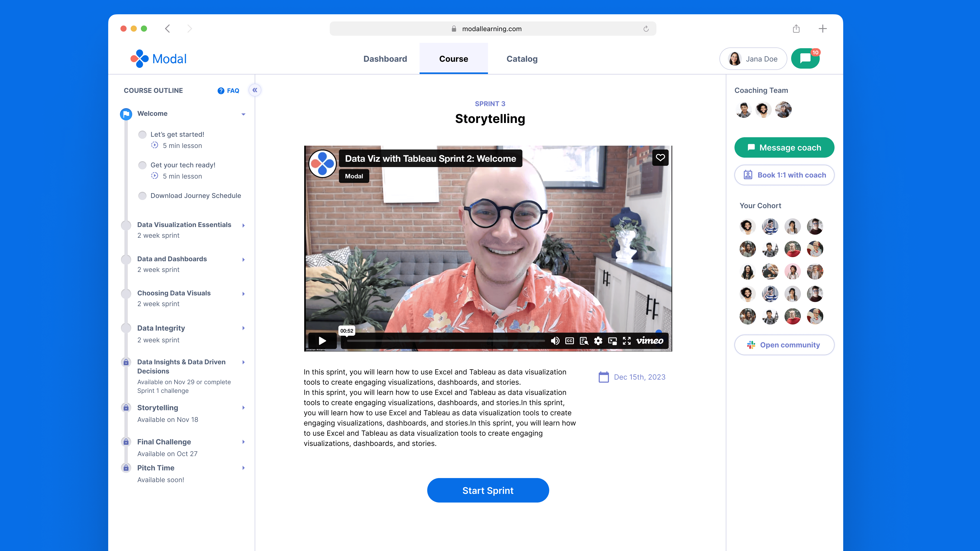Image resolution: width=980 pixels, height=551 pixels.
Task: Select the Course tab in navigation
Action: click(454, 58)
